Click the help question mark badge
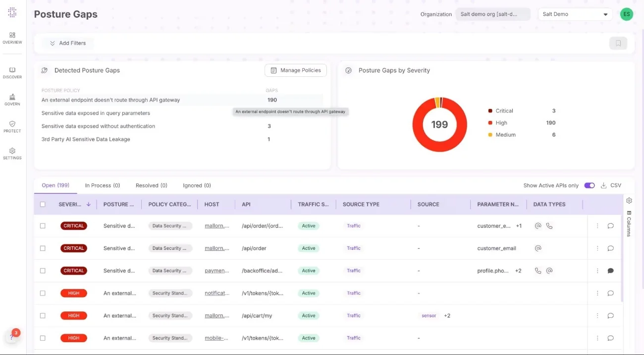 [x=12, y=337]
